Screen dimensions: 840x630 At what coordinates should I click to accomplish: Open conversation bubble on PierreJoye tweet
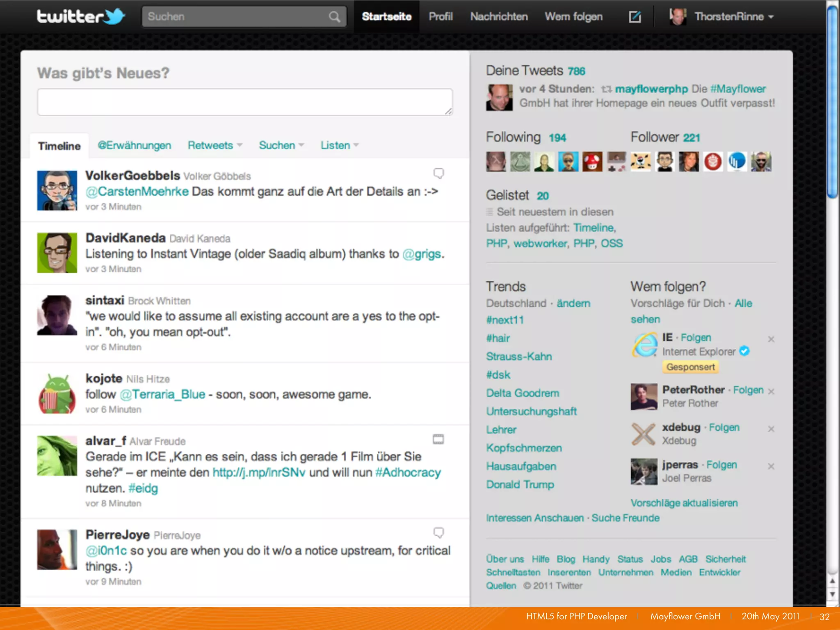point(438,533)
